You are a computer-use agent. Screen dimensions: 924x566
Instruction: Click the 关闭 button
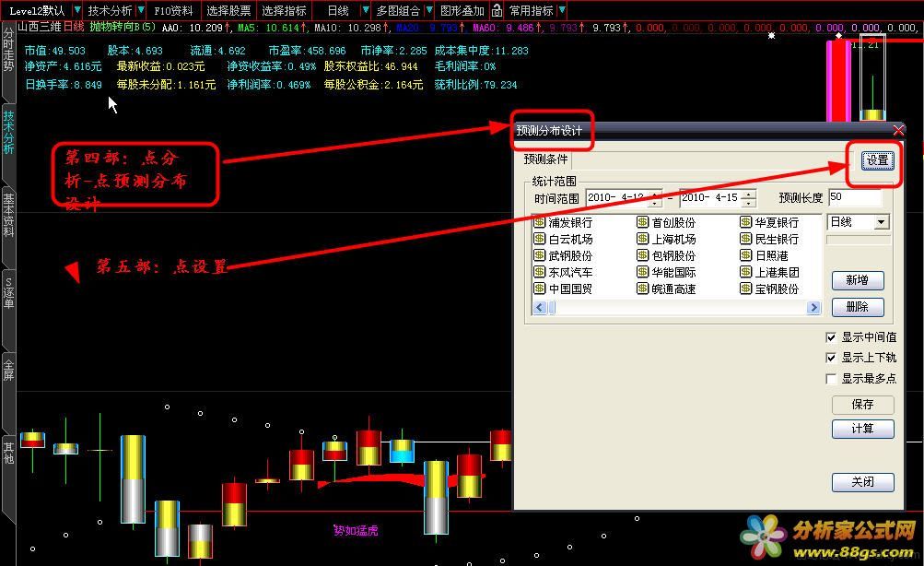[862, 482]
